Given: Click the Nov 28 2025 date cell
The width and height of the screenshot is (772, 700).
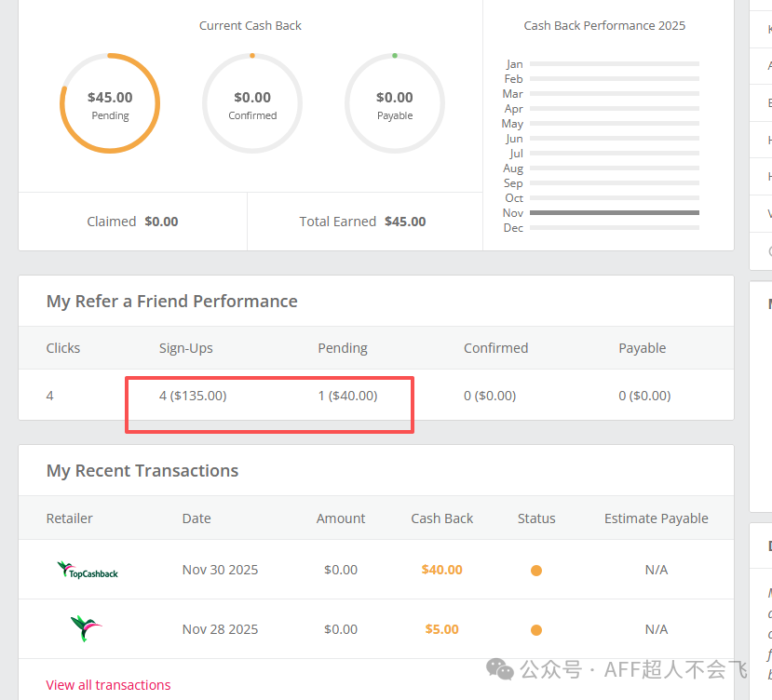Looking at the screenshot, I should [x=220, y=629].
